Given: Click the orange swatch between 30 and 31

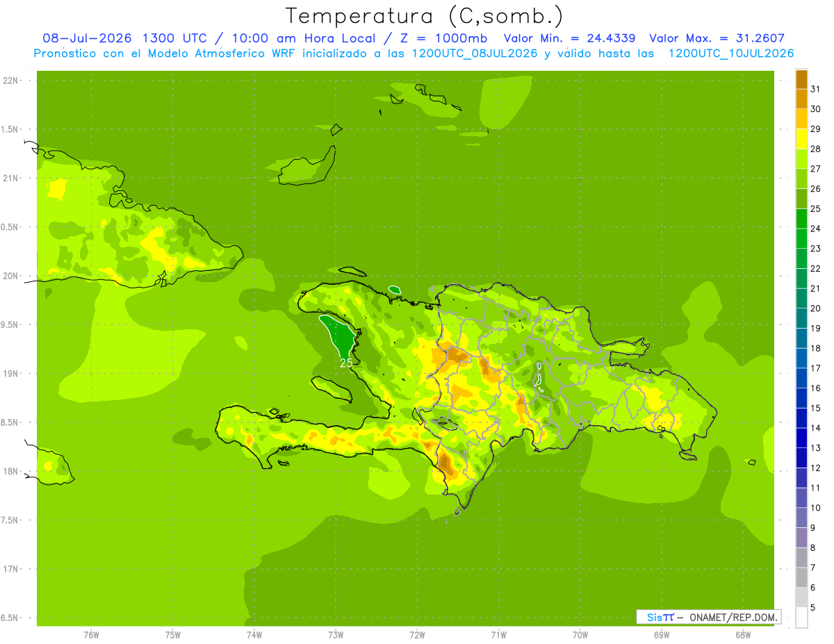Looking at the screenshot, I should [x=802, y=99].
